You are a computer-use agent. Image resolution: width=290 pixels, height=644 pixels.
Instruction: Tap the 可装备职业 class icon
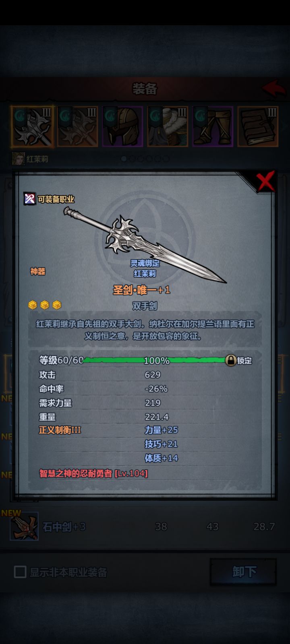tap(30, 199)
